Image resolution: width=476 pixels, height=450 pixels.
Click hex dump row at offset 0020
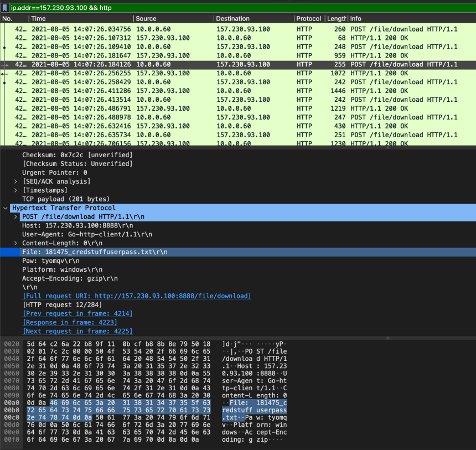146,344
